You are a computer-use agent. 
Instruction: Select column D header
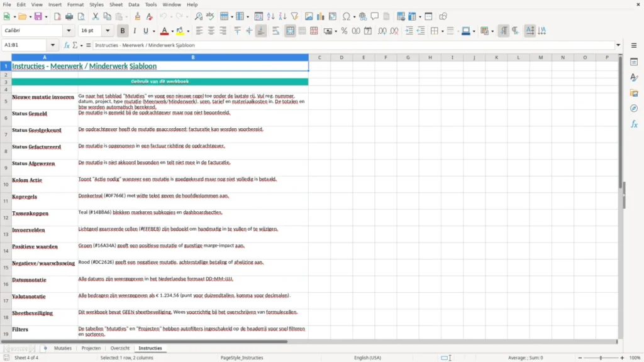341,57
